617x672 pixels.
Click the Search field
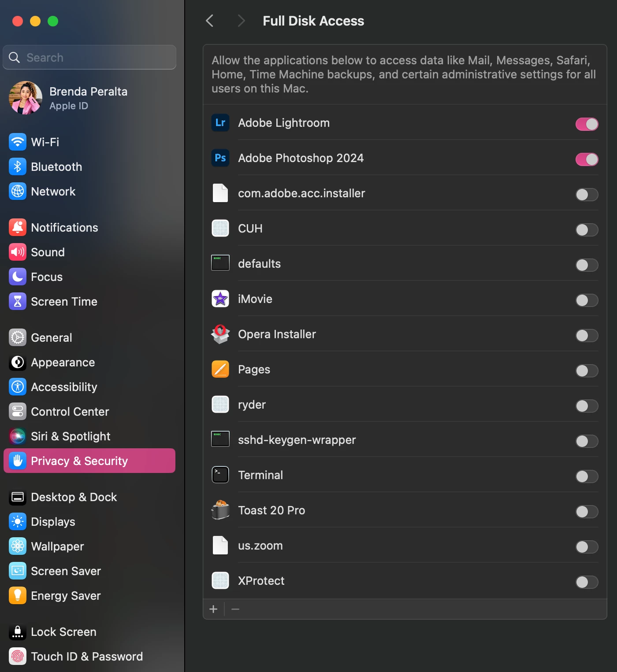click(x=89, y=57)
